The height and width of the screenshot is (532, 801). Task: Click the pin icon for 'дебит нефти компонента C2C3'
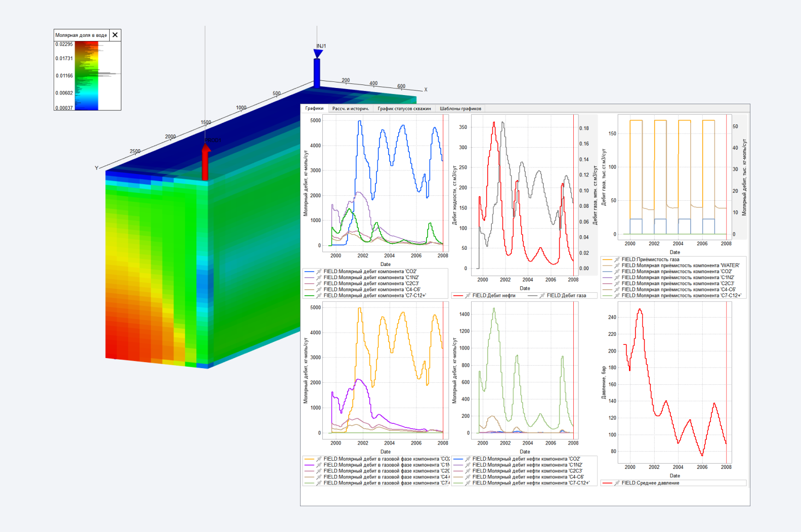click(x=468, y=471)
